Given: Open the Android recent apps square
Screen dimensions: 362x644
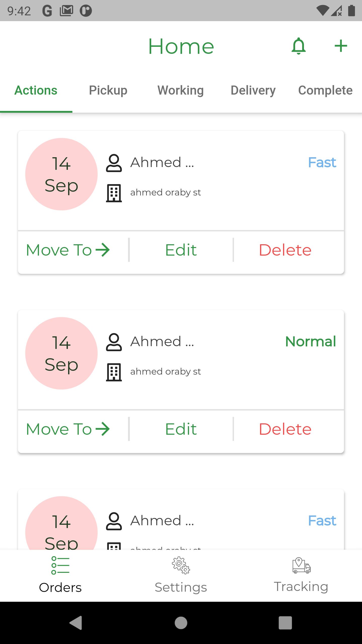Looking at the screenshot, I should [285, 623].
